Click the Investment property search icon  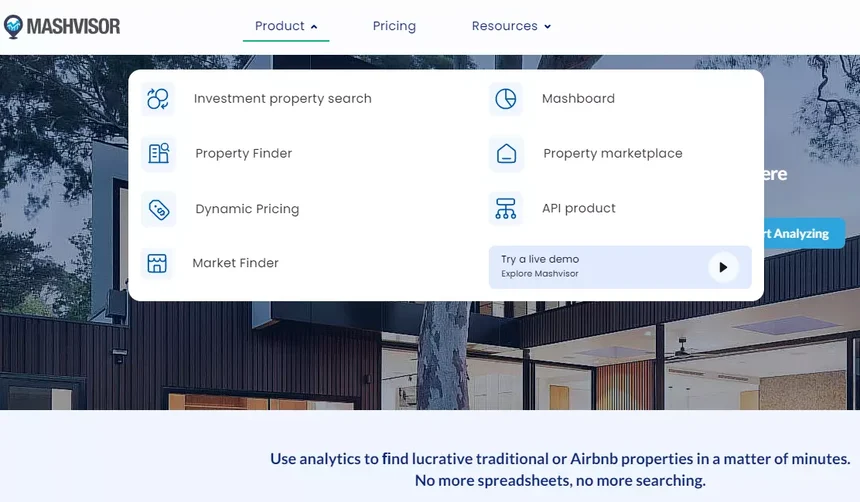(x=158, y=99)
